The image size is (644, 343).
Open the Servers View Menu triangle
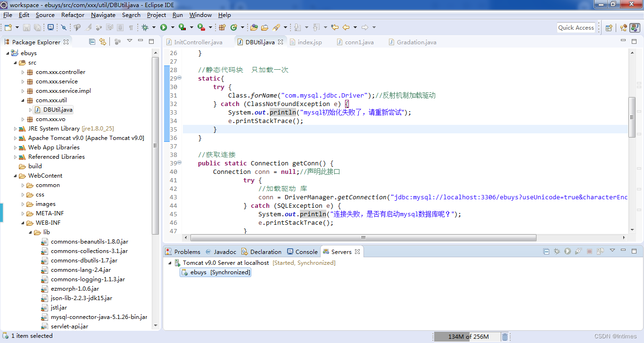[612, 250]
